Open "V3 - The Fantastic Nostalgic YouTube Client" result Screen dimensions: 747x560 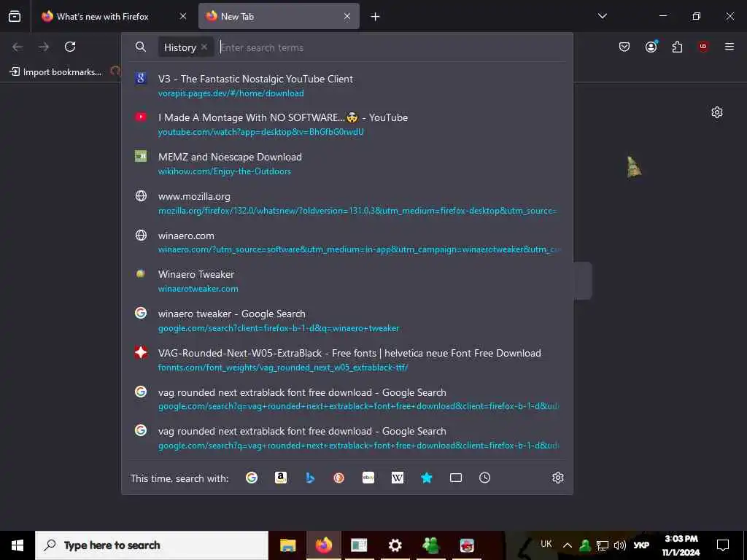tap(347, 85)
